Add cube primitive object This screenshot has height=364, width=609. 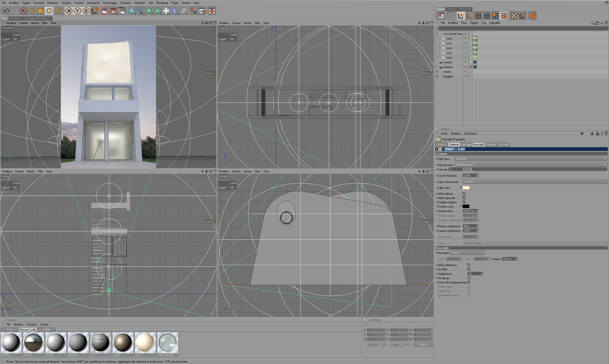132,11
